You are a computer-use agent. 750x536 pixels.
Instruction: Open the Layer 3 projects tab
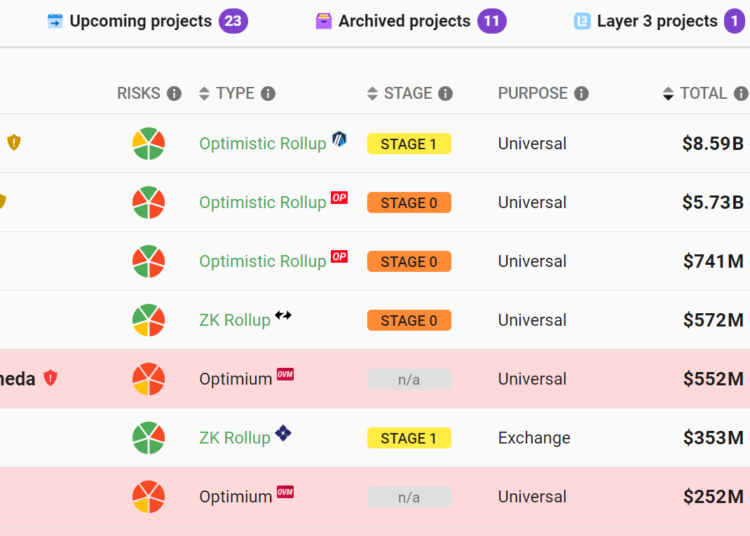pyautogui.click(x=656, y=21)
